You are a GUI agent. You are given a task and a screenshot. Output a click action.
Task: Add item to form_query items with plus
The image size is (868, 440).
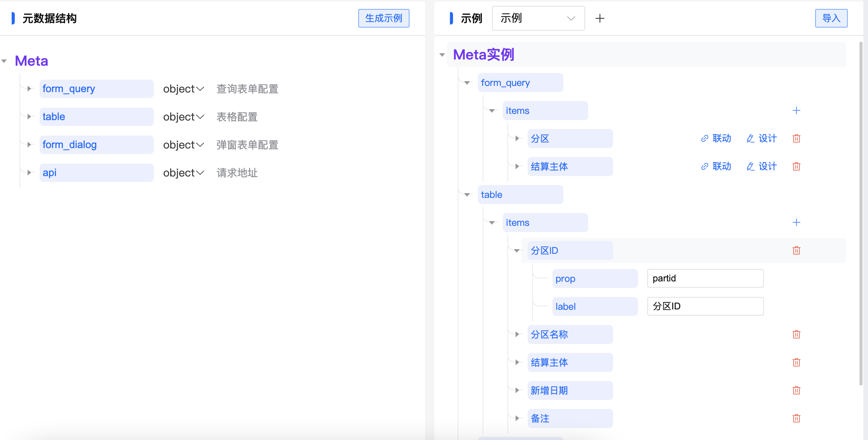pos(796,110)
